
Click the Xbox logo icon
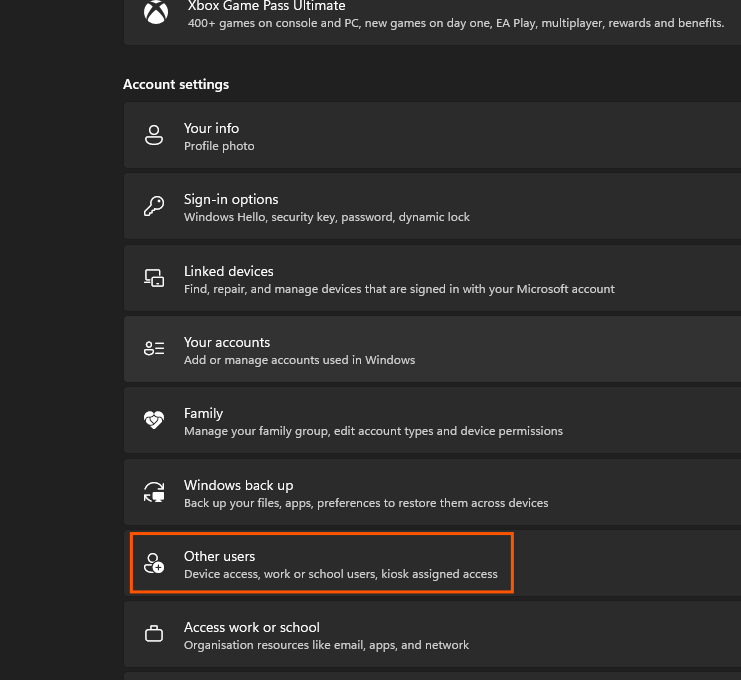(156, 12)
